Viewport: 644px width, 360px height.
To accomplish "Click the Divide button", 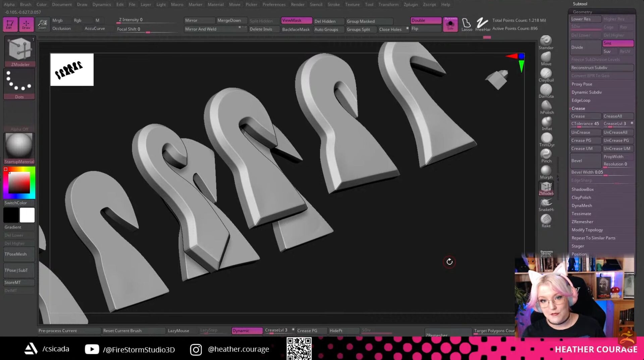I will tap(586, 47).
